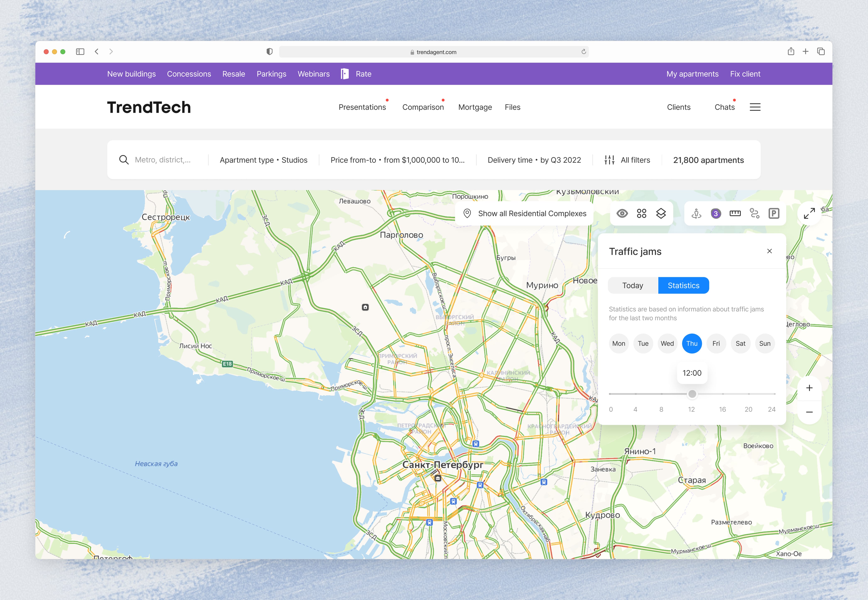Open Files page
The height and width of the screenshot is (600, 868).
coord(512,107)
